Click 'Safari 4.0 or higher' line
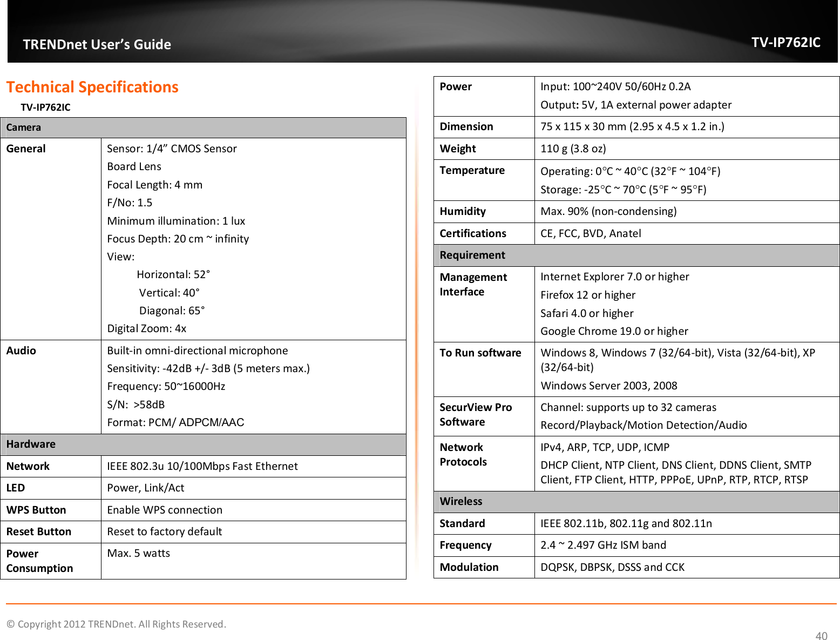The width and height of the screenshot is (840, 640). (x=587, y=313)
